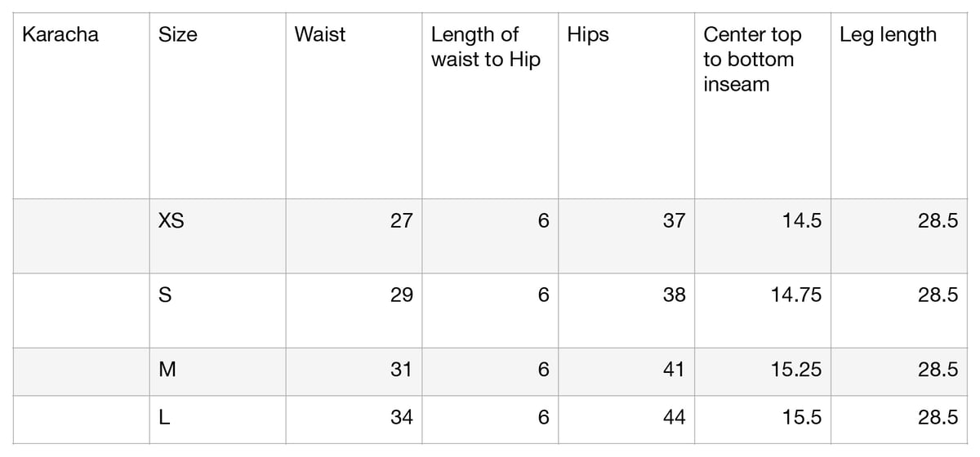This screenshot has height=457, width=980.
Task: Click the inseam value 14.75 cell
Action: tap(763, 311)
